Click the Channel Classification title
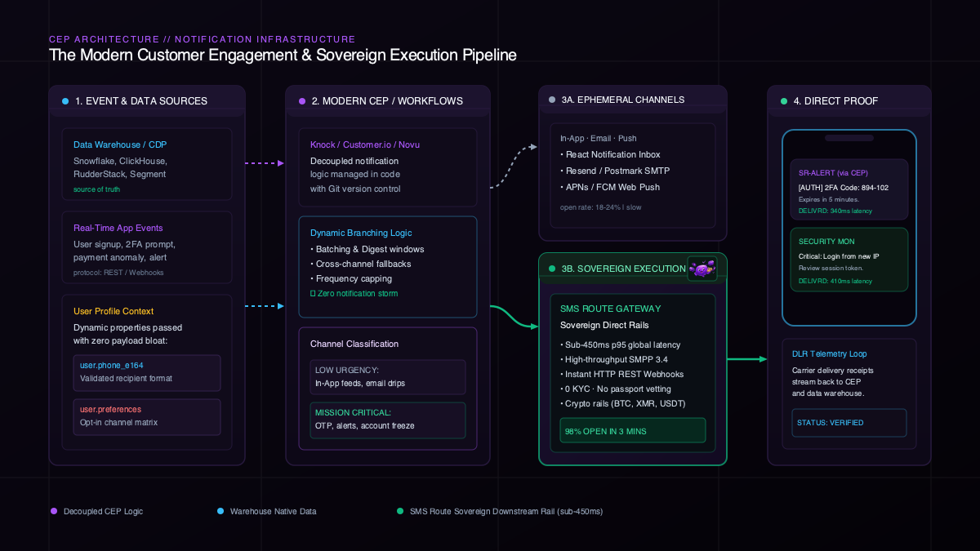Viewport: 980px width, 551px height. (354, 344)
